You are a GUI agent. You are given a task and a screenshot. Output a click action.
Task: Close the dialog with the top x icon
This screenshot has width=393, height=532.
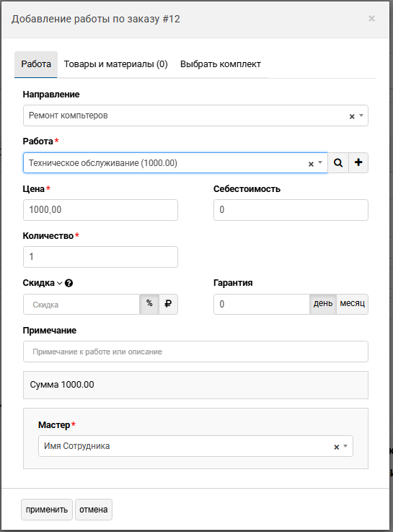[x=371, y=18]
